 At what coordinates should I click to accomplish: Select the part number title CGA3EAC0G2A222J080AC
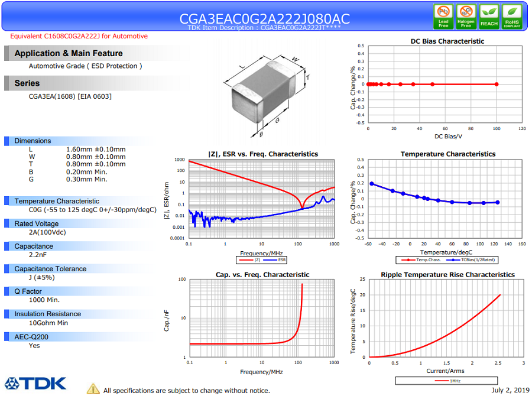point(264,18)
